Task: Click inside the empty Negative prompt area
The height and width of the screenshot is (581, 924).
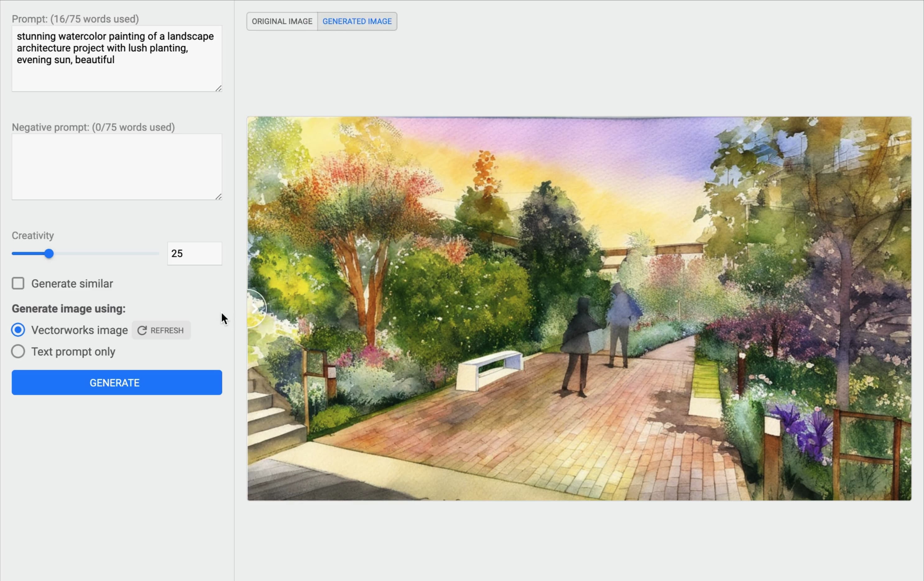Action: pyautogui.click(x=117, y=167)
